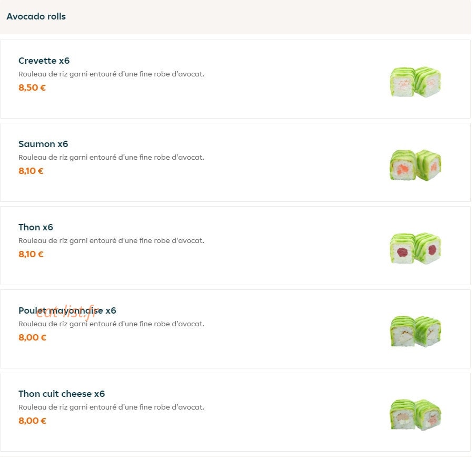
Task: Click the 8,00 € Thon cuit cheese price
Action: pyautogui.click(x=33, y=421)
